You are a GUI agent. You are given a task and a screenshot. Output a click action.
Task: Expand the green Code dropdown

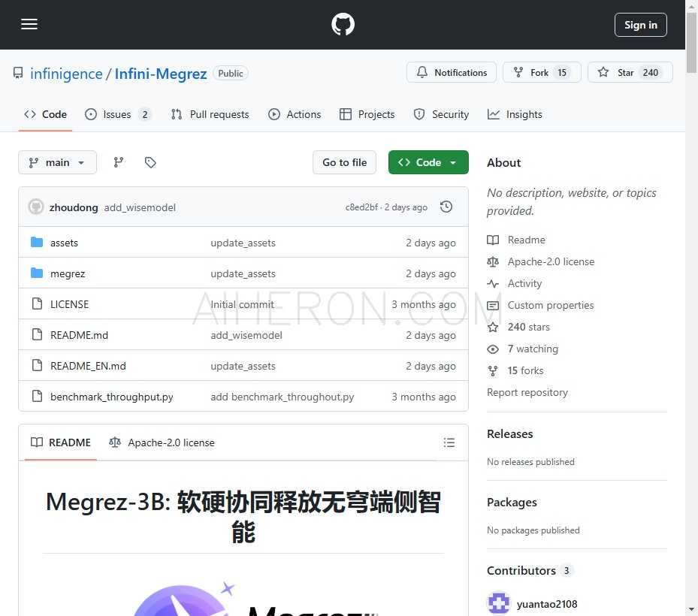click(428, 162)
